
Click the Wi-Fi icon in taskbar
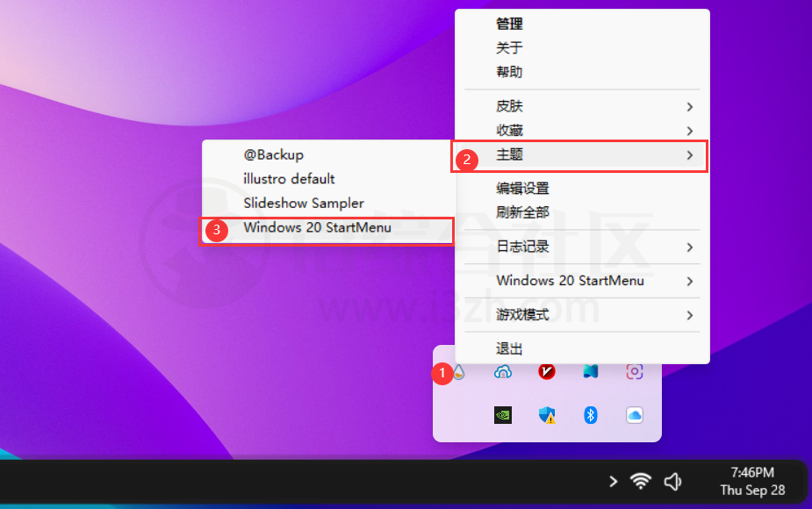pyautogui.click(x=641, y=481)
